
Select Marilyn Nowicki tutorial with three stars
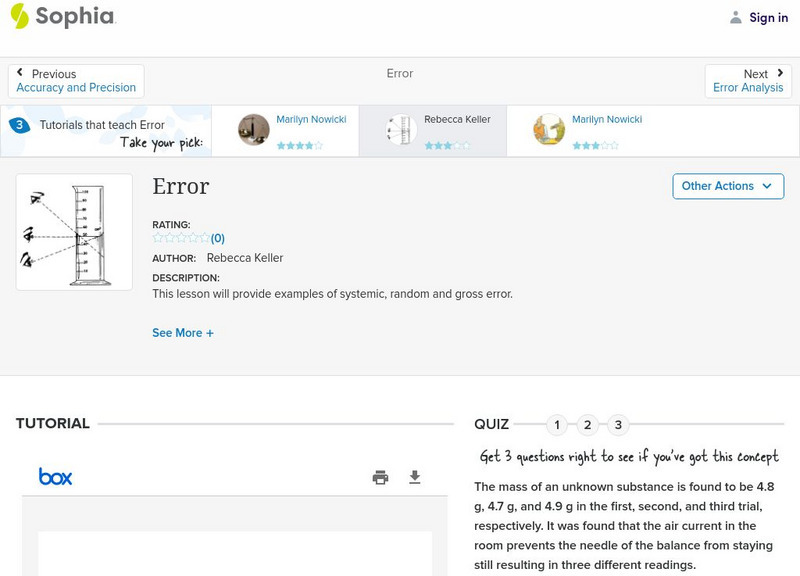[581, 131]
